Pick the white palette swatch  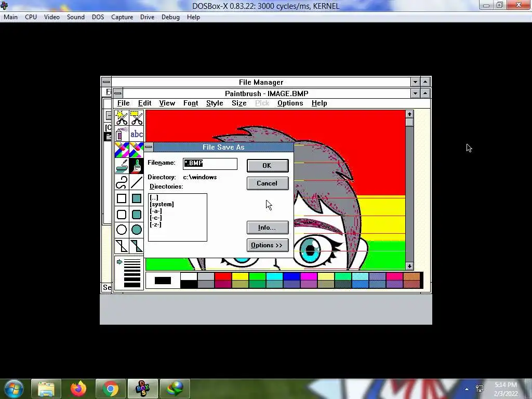189,276
